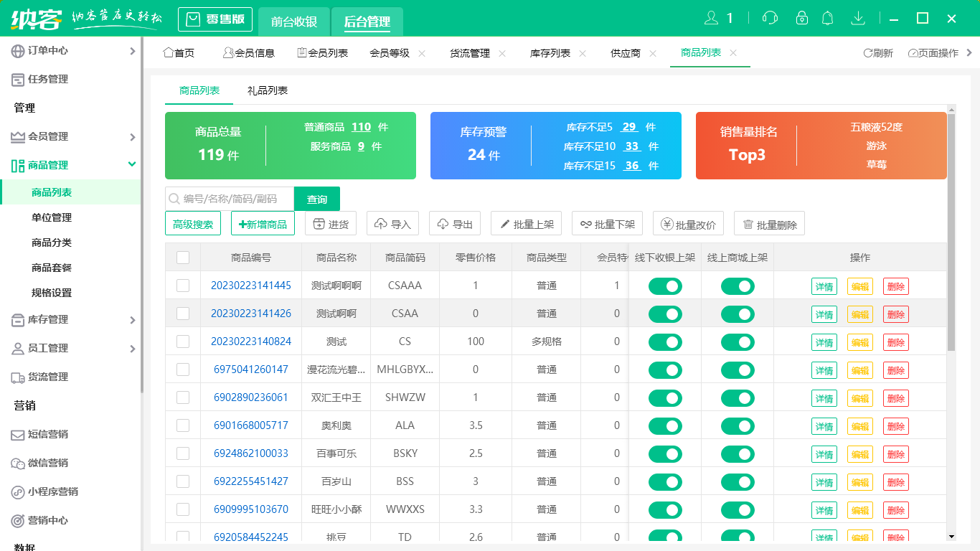The height and width of the screenshot is (551, 980).
Task: Open the notification bell icon
Action: pyautogui.click(x=827, y=17)
